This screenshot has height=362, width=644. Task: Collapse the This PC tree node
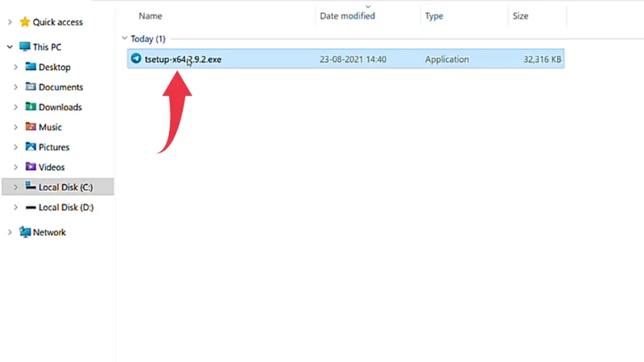[x=10, y=47]
